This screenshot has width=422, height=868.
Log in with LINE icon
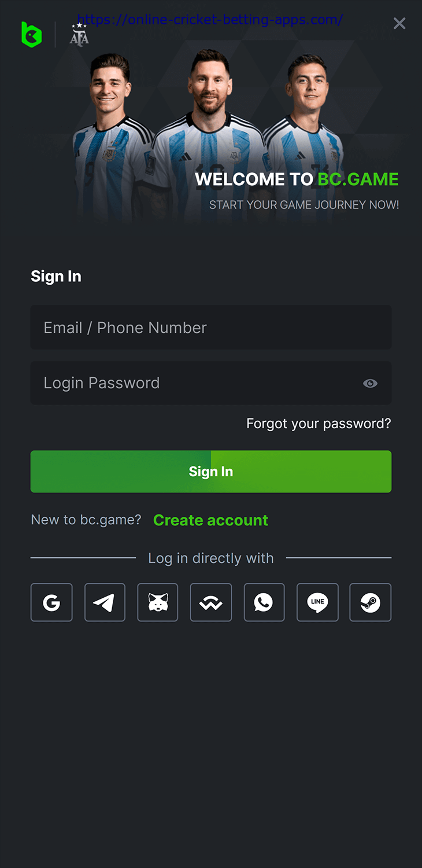(317, 602)
